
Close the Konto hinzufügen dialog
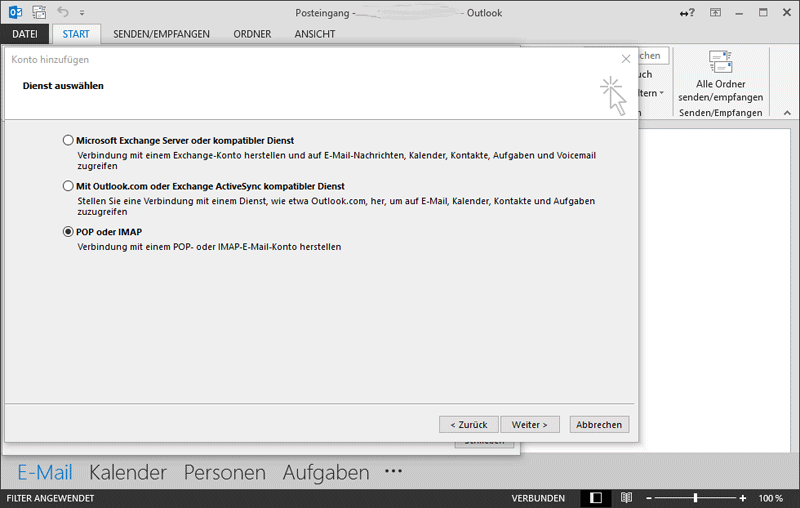pos(626,60)
